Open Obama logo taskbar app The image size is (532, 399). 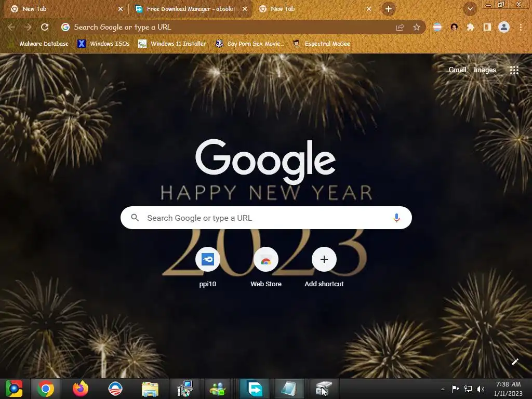tap(115, 389)
